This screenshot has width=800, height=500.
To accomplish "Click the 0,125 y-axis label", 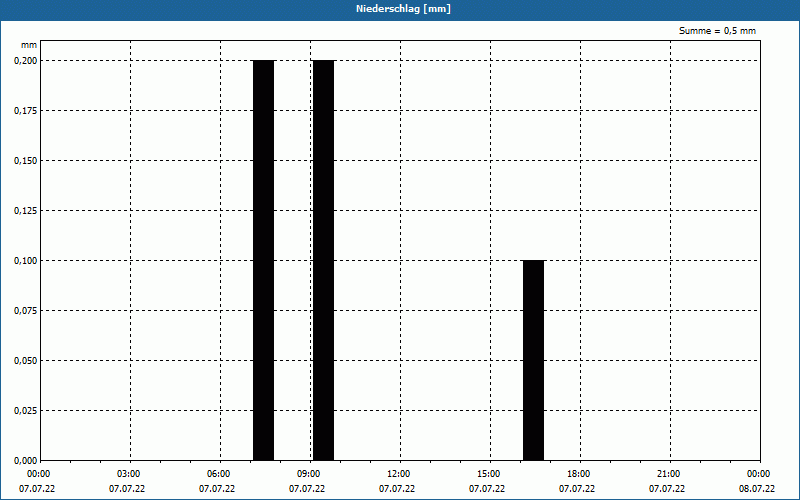I will pyautogui.click(x=26, y=211).
